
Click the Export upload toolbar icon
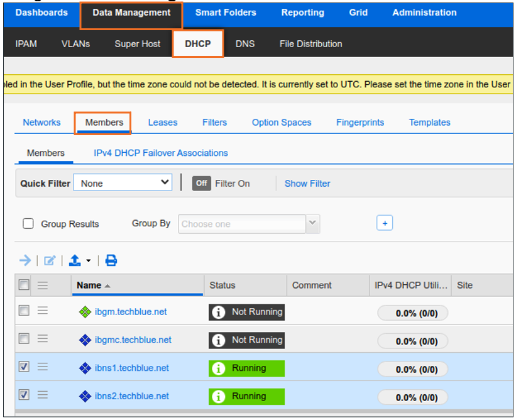[x=75, y=260]
